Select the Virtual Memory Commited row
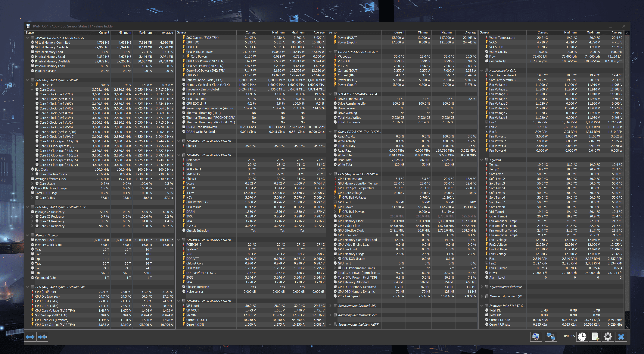644x354 pixels. [99, 43]
